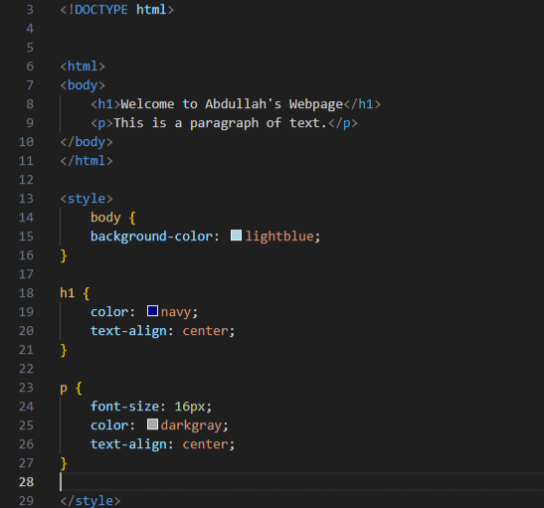Select the 'p {' CSS selector
This screenshot has height=508, width=544.
(71, 388)
